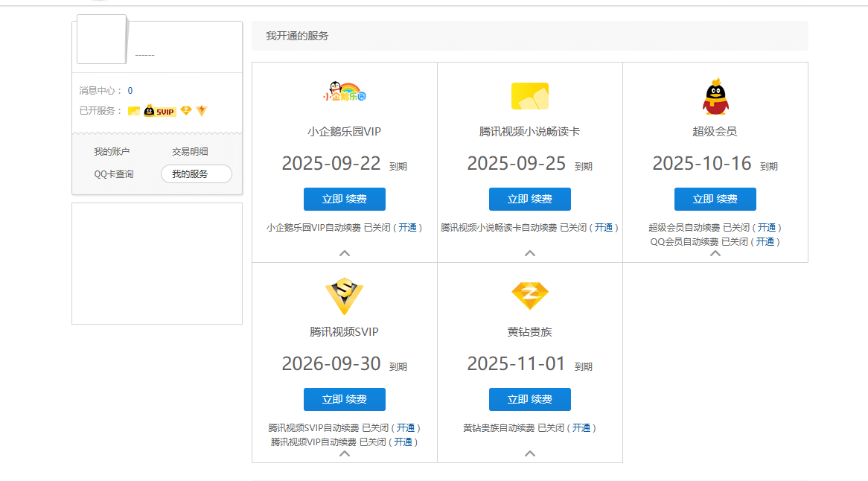The image size is (868, 481).
Task: Collapse the 超级会员 card details
Action: tap(715, 253)
